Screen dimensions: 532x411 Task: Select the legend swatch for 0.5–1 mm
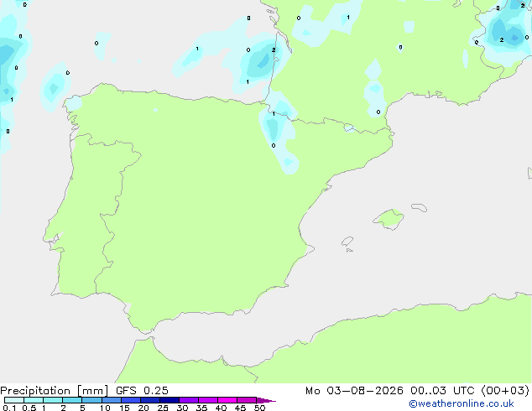pos(34,400)
